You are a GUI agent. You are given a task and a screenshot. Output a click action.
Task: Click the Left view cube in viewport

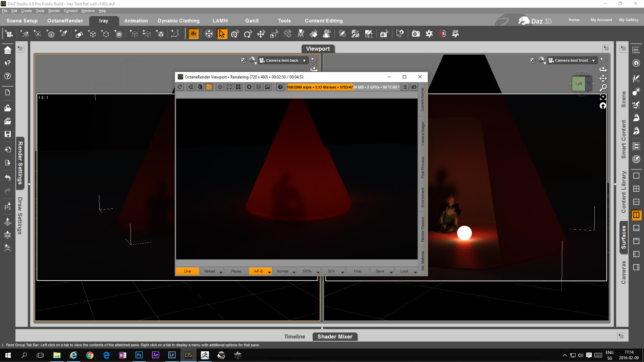coord(579,84)
